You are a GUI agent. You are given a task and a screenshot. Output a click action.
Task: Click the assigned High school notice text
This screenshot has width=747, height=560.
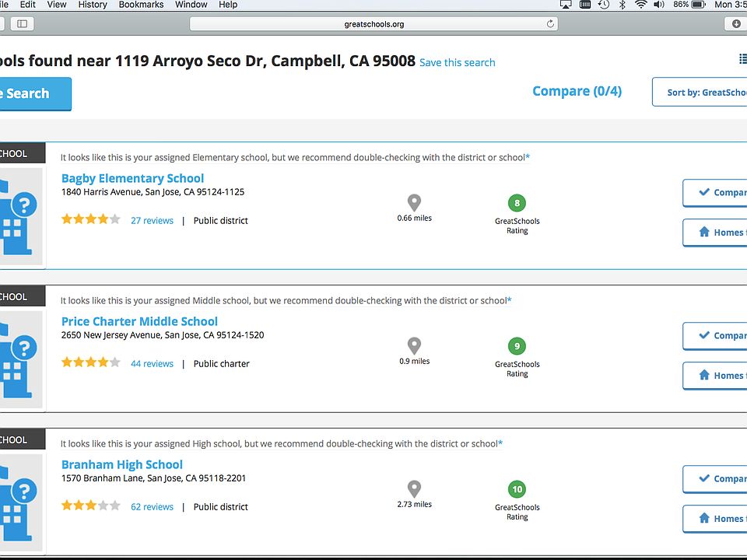(282, 444)
